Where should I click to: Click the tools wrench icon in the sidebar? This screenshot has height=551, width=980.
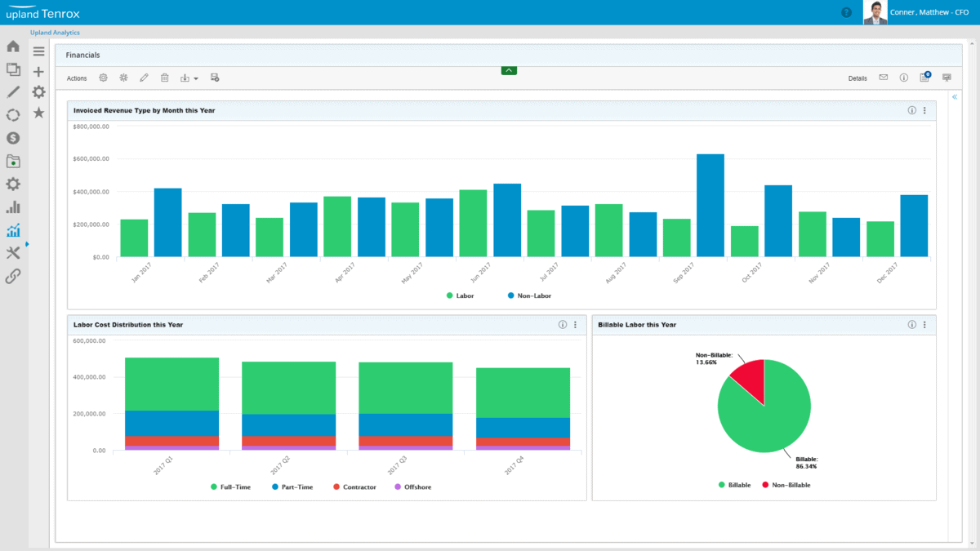(13, 252)
